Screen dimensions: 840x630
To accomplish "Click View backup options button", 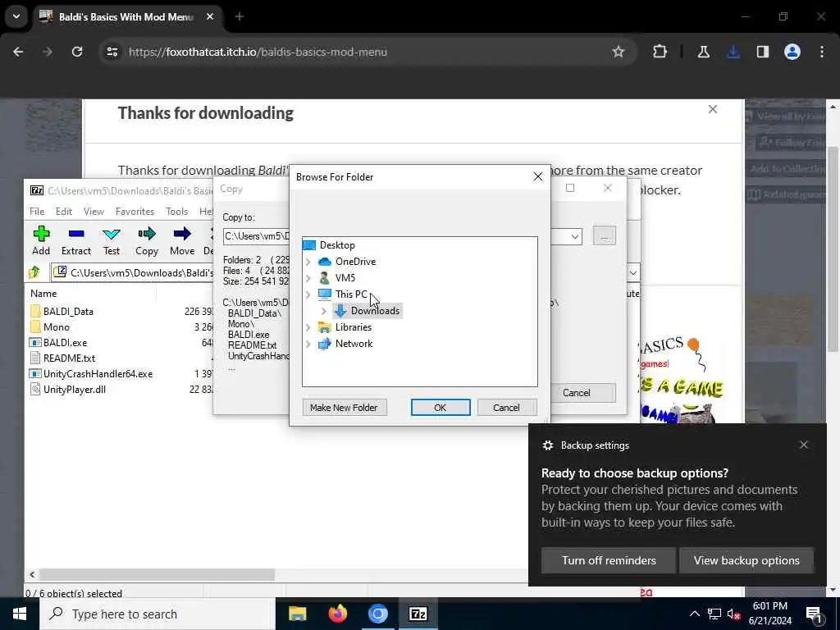I will [x=746, y=560].
